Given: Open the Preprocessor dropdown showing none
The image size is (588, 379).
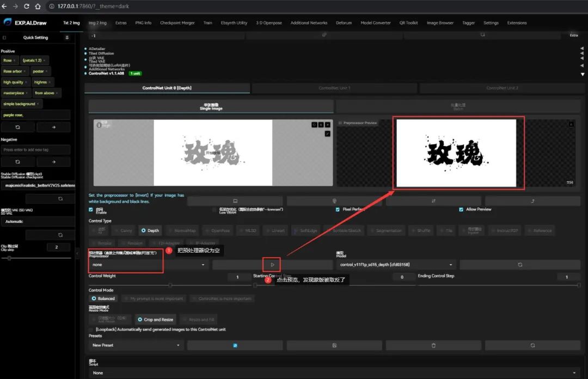Looking at the screenshot, I should 149,265.
